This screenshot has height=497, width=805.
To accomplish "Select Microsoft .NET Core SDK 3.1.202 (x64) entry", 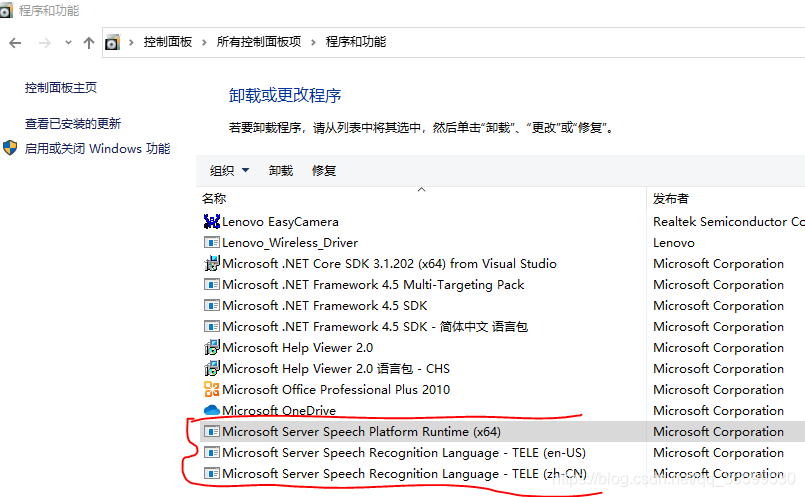I will click(x=389, y=264).
